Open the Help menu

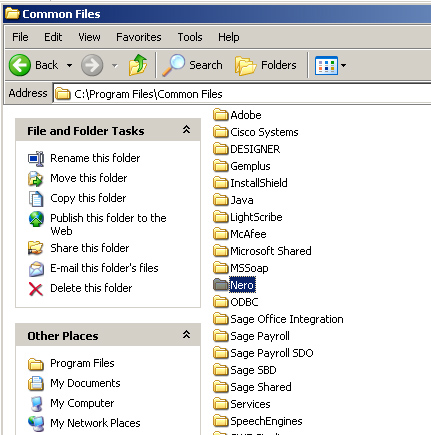coord(229,37)
